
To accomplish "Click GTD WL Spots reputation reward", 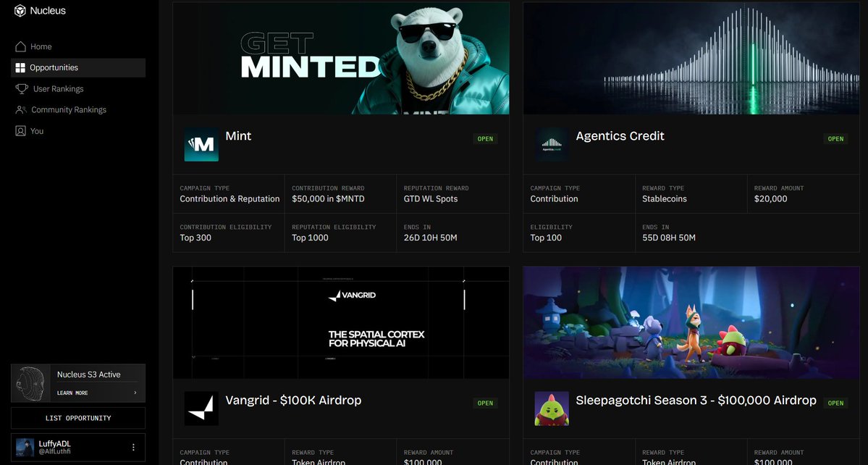I will 431,198.
